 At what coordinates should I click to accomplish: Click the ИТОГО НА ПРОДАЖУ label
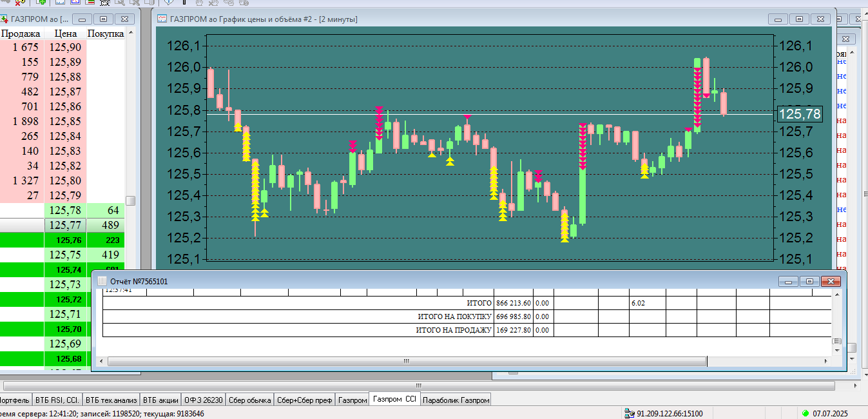point(454,330)
